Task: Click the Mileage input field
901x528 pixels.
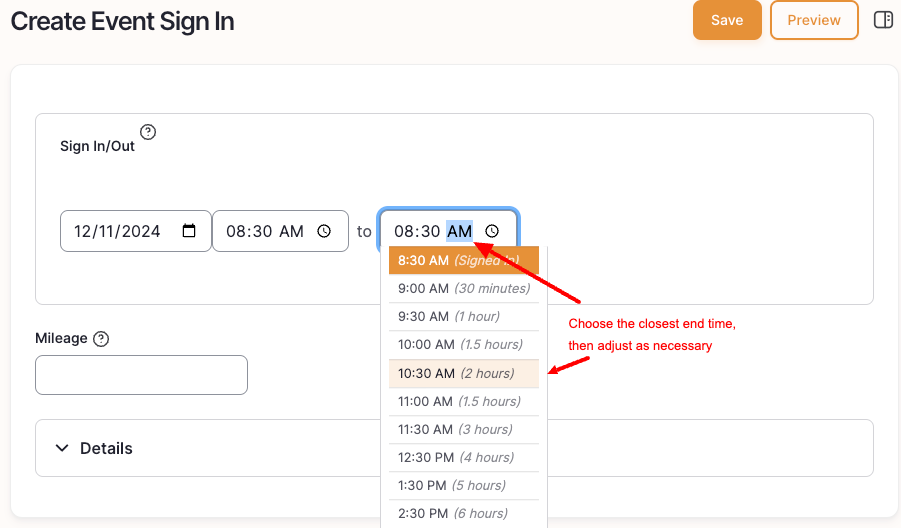Action: click(141, 375)
